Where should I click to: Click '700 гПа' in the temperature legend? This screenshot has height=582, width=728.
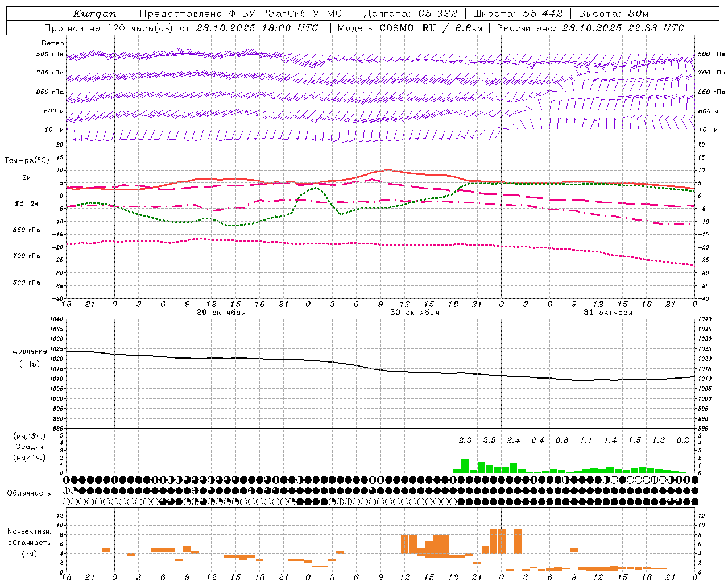click(27, 256)
